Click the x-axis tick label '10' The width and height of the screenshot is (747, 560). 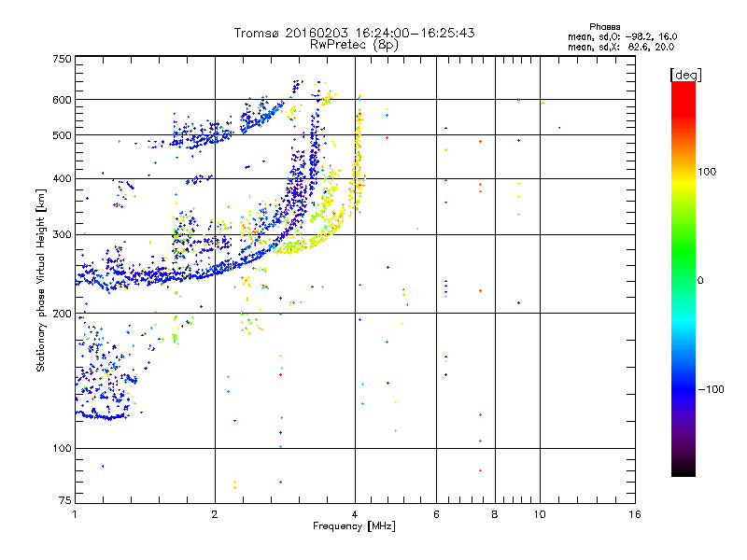click(x=540, y=514)
